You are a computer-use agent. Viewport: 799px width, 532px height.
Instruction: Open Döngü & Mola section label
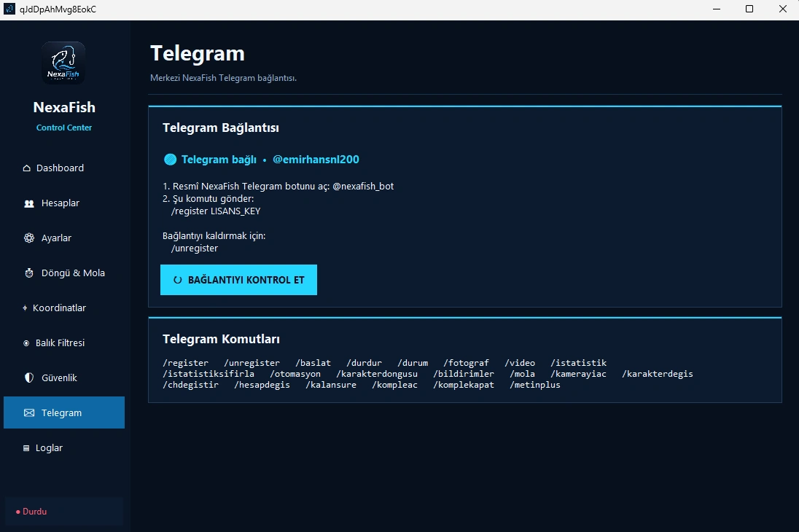coord(73,273)
